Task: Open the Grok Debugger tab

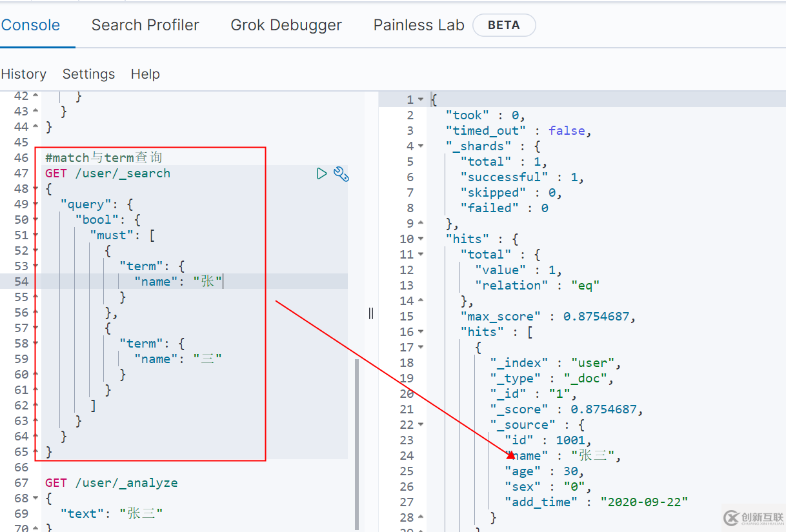Action: 287,25
